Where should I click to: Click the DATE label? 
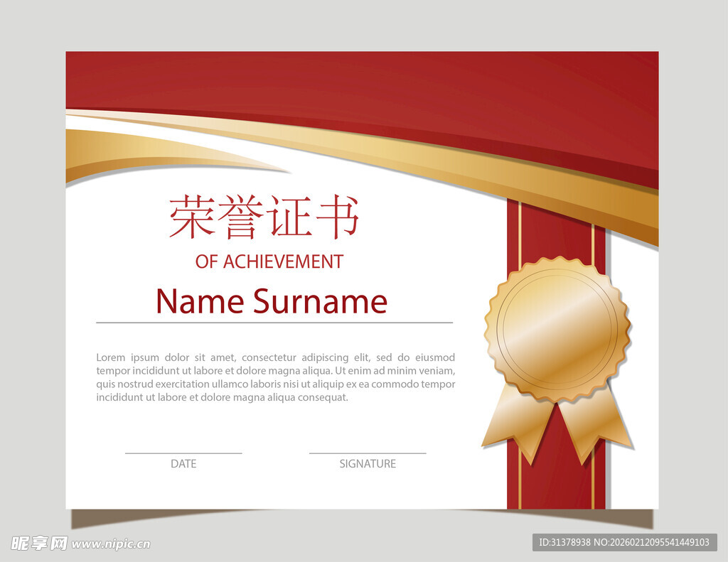tap(183, 464)
